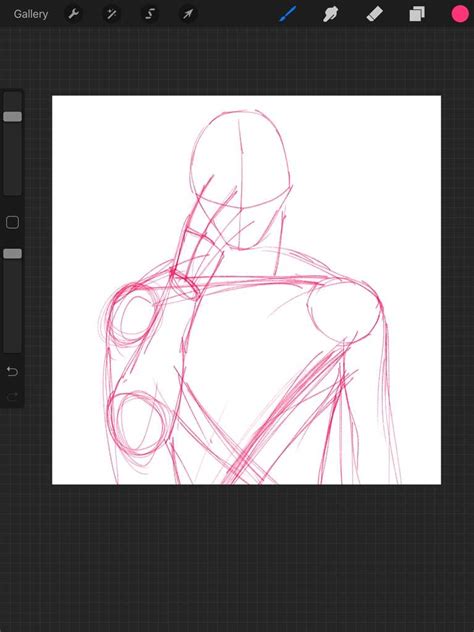This screenshot has height=632, width=474.
Task: Open the Actions wrench menu
Action: [x=73, y=15]
